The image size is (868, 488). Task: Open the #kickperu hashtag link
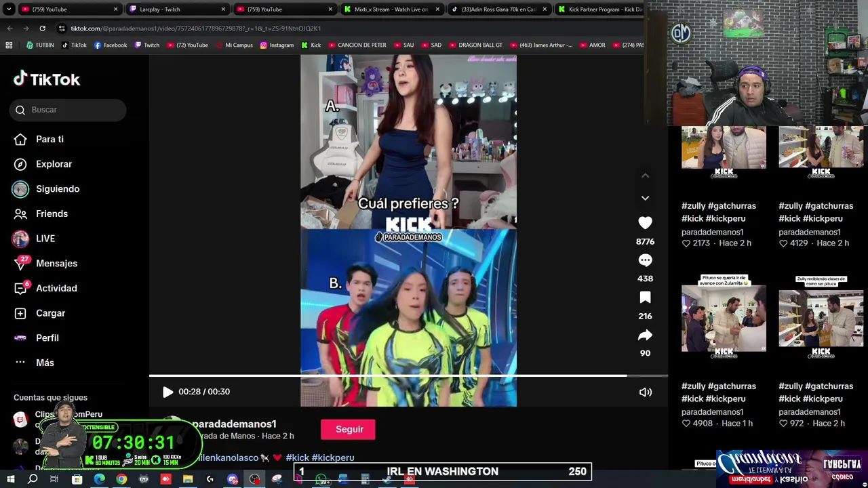click(x=333, y=457)
